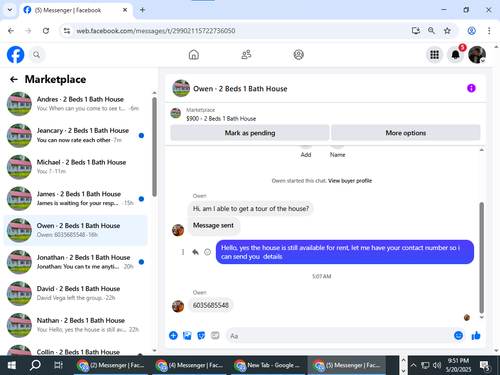Open Jonathan conversation
The height and width of the screenshot is (375, 500).
point(75,262)
